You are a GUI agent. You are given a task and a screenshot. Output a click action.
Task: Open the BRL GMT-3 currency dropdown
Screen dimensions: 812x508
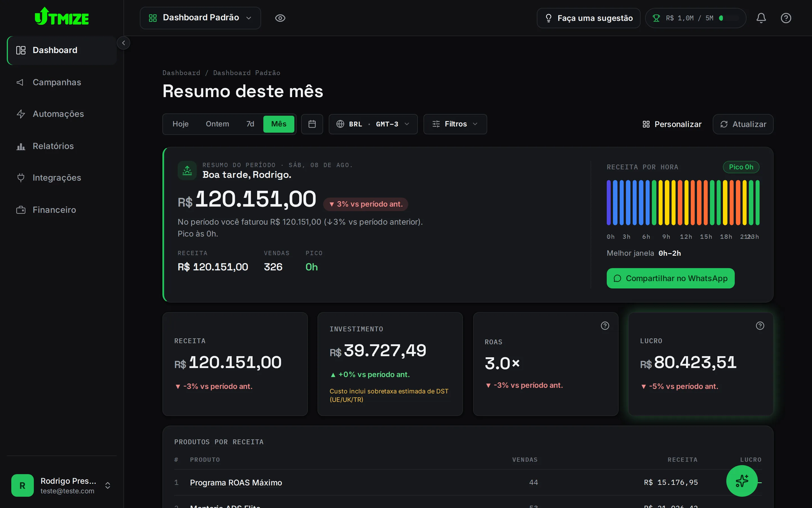point(373,124)
